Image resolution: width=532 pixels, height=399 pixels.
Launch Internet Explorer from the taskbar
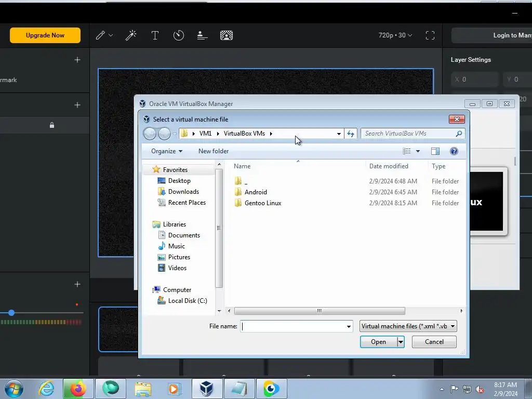click(46, 389)
